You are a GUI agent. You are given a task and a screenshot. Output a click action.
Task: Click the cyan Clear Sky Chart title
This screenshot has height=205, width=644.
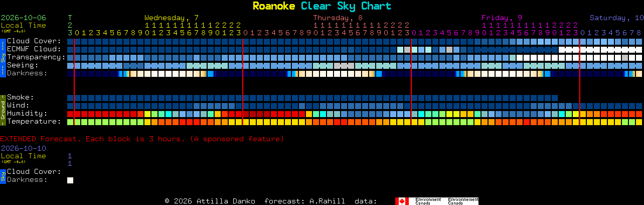pyautogui.click(x=346, y=6)
